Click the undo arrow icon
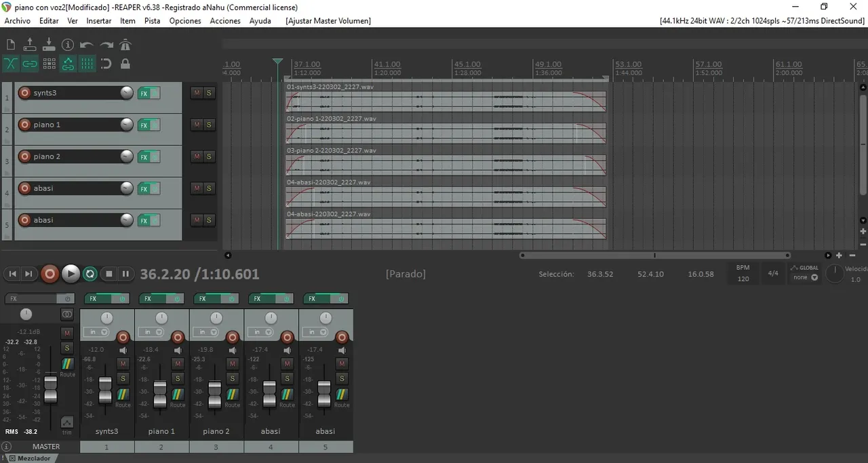The width and height of the screenshot is (868, 463). pos(87,45)
